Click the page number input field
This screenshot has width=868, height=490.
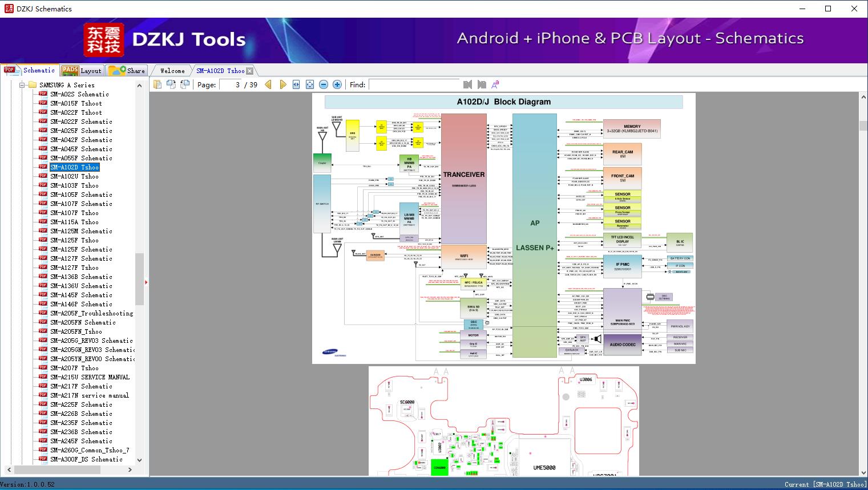231,84
